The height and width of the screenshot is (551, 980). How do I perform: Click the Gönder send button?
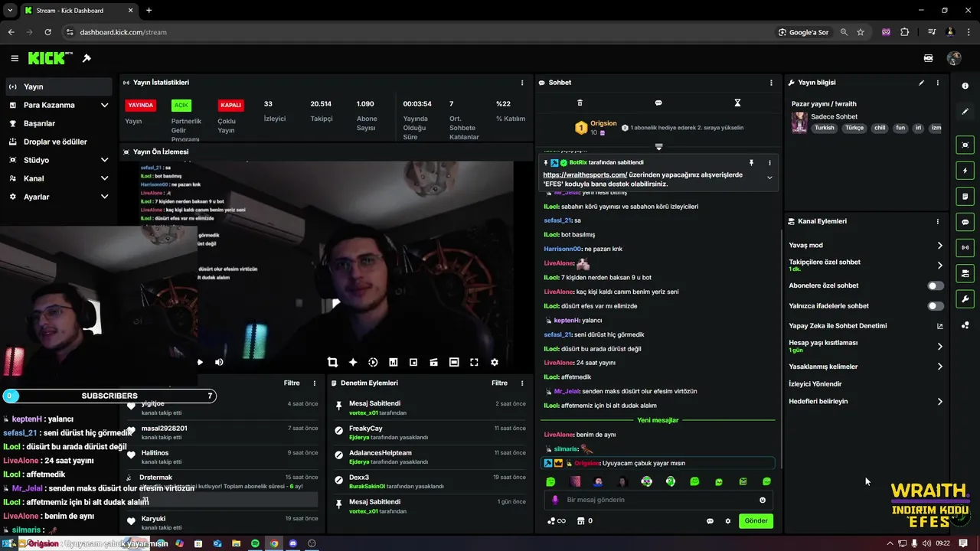[x=756, y=521]
